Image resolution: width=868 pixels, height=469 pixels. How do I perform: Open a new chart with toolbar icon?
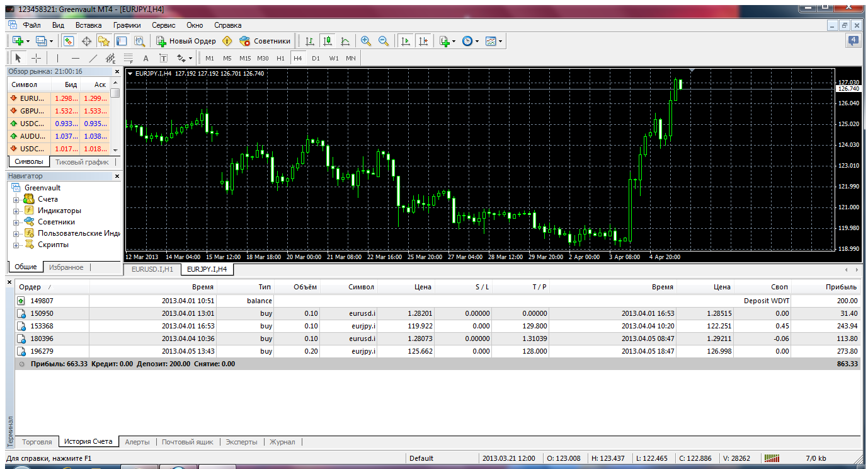tap(18, 41)
